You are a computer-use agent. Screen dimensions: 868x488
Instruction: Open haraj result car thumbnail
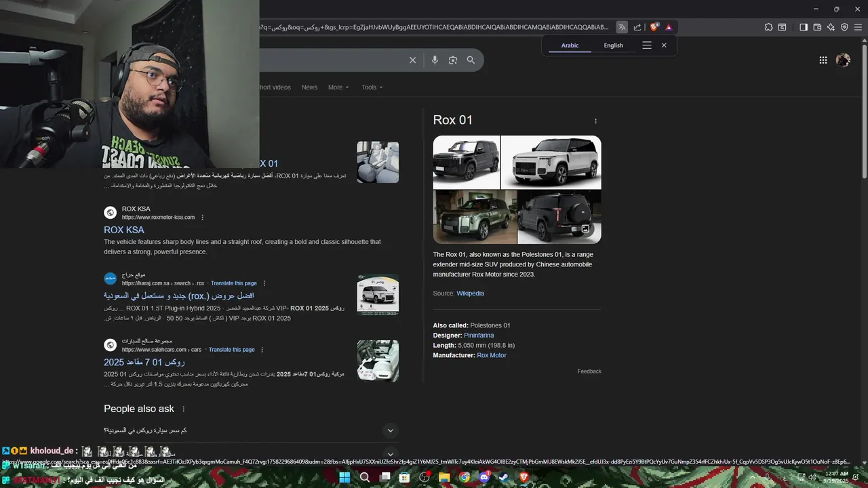[378, 295]
